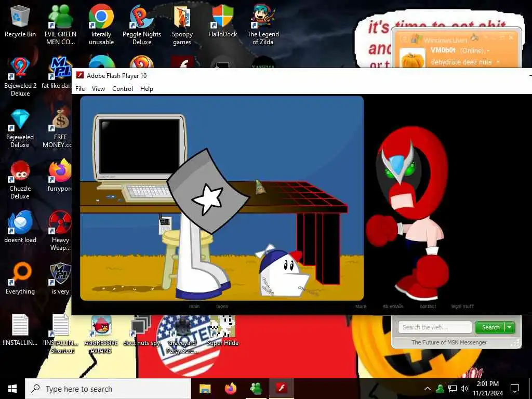Viewport: 532px width, 399px height.
Task: Launch Super Hilda desktop icon
Action: [x=222, y=330]
